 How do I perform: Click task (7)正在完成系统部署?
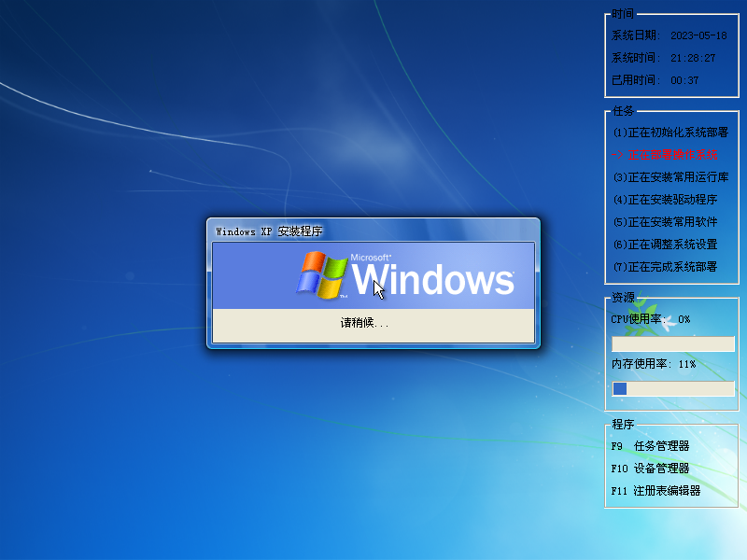(665, 267)
